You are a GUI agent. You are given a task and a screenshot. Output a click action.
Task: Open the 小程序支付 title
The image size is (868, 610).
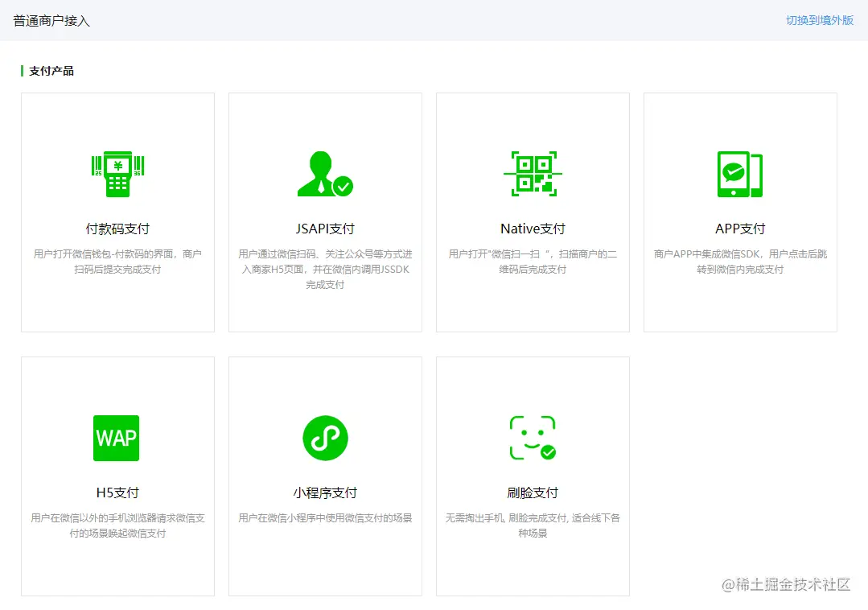pyautogui.click(x=325, y=493)
